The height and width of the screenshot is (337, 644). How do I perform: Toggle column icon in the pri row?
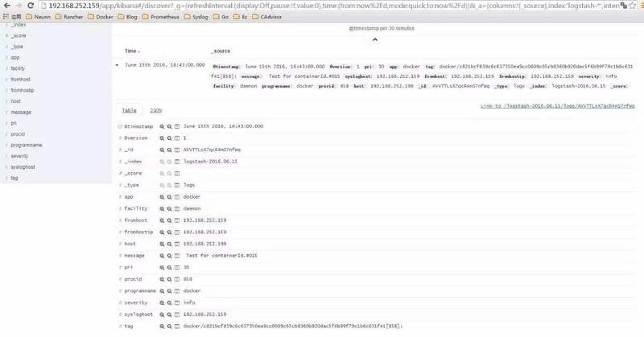coord(177,268)
